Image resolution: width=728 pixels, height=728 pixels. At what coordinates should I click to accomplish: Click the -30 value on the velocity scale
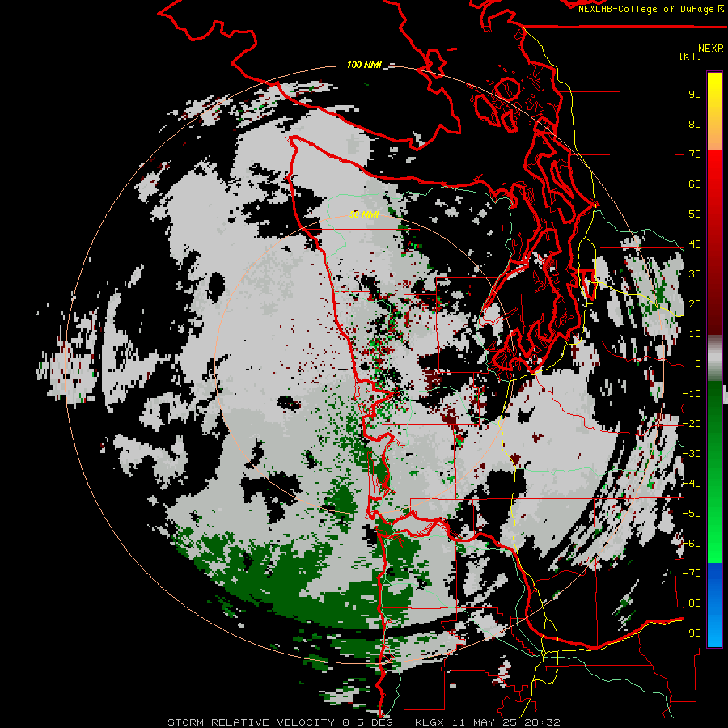tap(692, 454)
